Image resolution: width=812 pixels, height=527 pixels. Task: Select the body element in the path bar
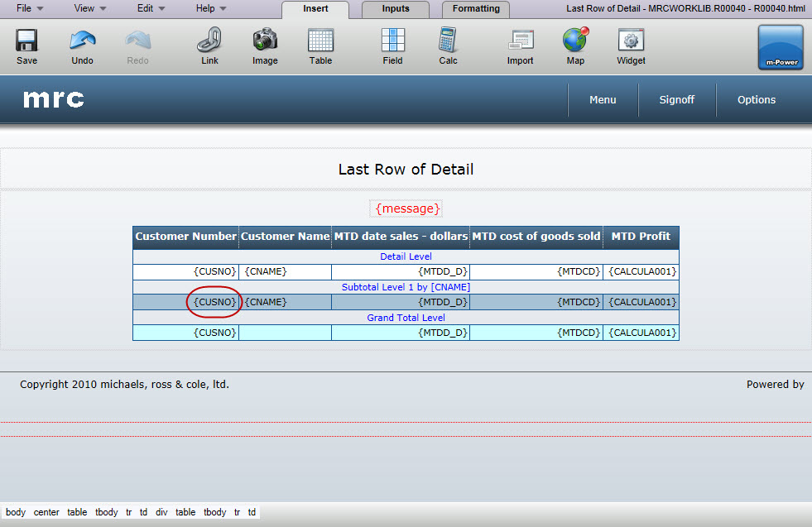(x=16, y=512)
